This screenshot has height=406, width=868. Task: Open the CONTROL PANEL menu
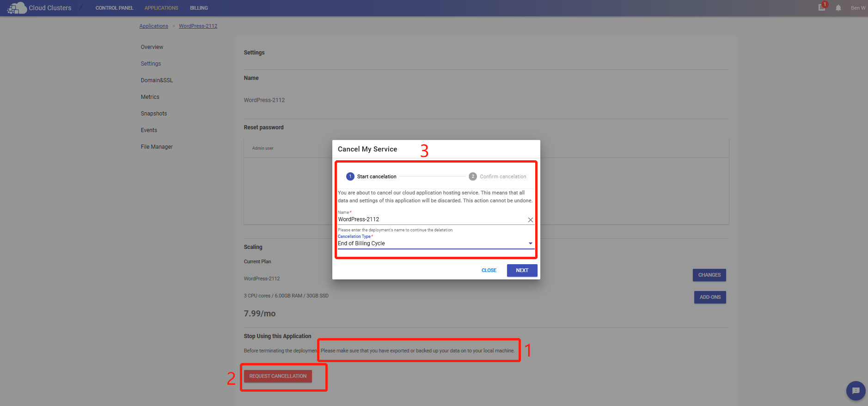click(114, 8)
